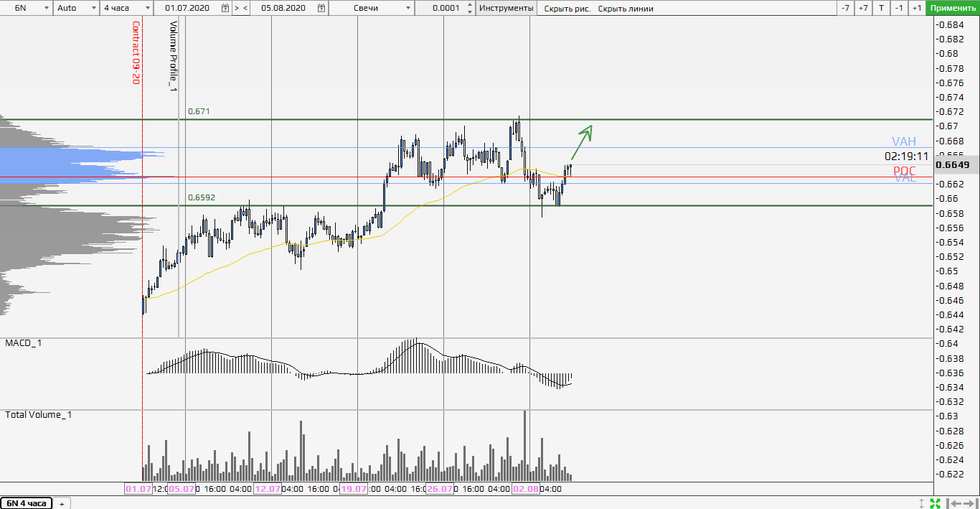The image size is (980, 509).
Task: Toggle the T button in toolbar
Action: pos(881,8)
